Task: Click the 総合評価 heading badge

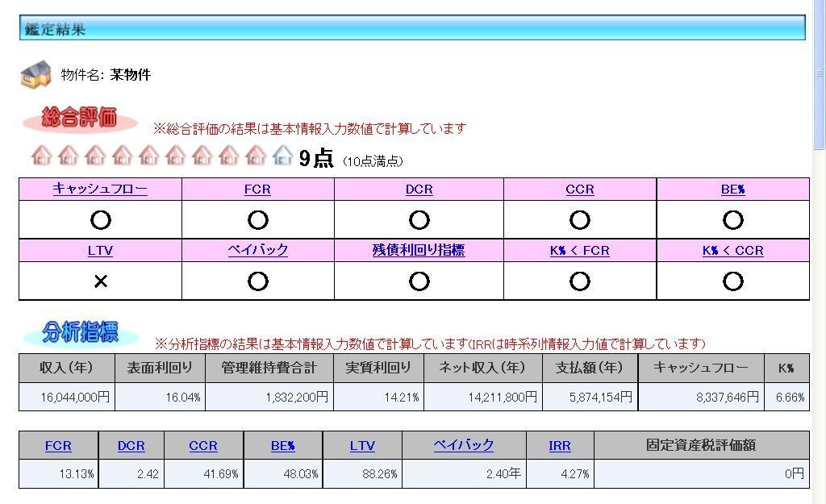Action: [x=80, y=119]
